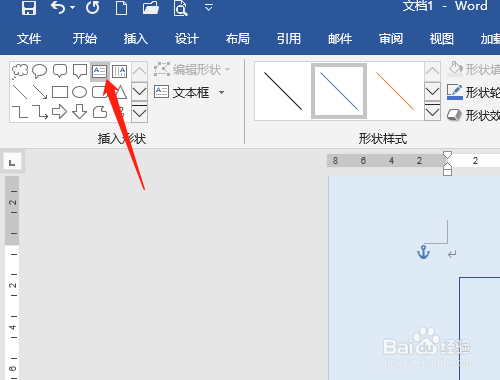
Task: Select the right block arrow shape
Action: pyautogui.click(x=60, y=112)
